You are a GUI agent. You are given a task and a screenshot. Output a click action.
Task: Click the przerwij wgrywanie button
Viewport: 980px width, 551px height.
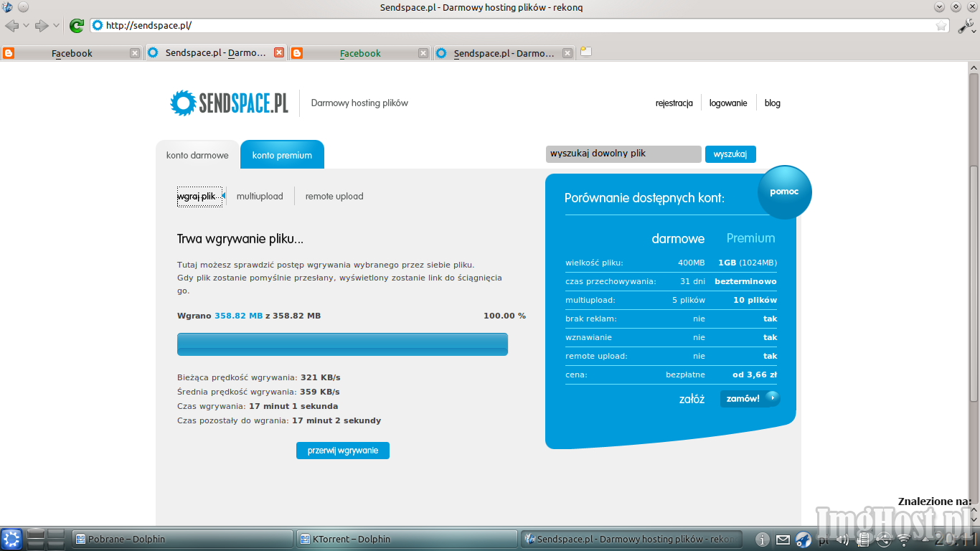pyautogui.click(x=343, y=451)
